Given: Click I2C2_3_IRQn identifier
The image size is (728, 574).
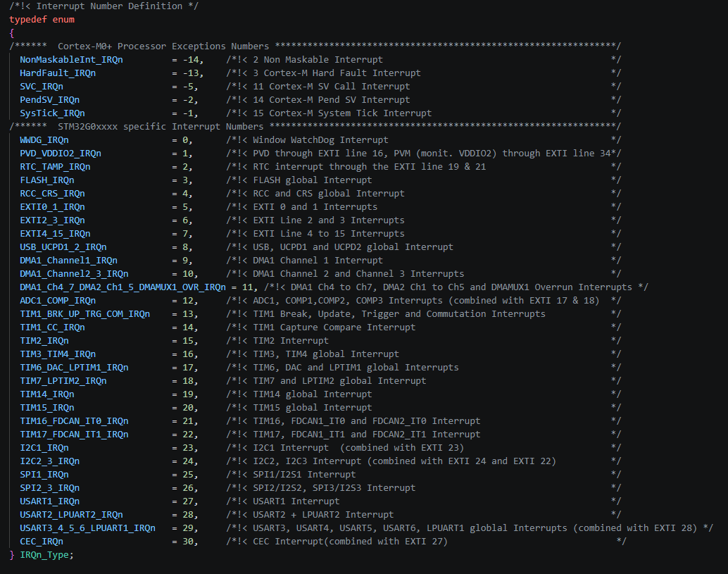Looking at the screenshot, I should click(50, 461).
